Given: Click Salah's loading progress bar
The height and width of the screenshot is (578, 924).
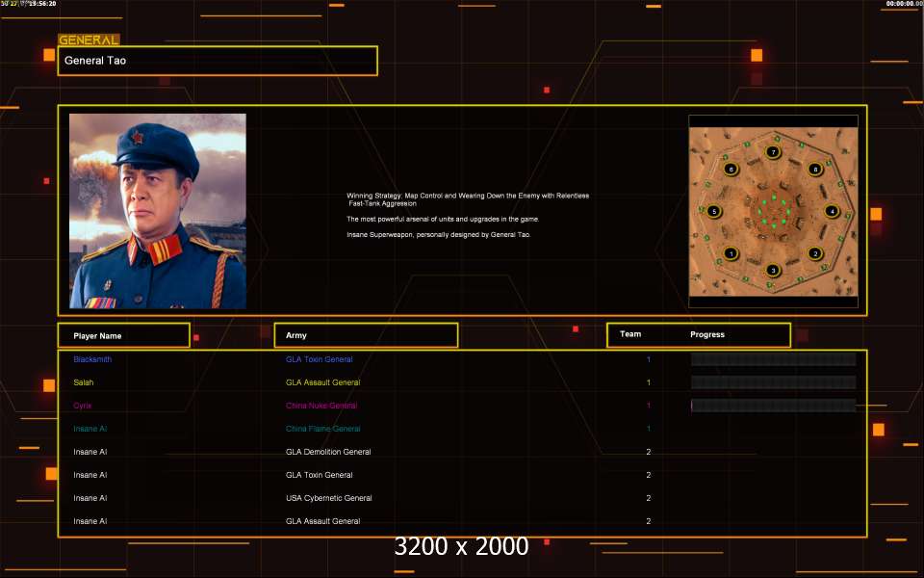Looking at the screenshot, I should 774,382.
